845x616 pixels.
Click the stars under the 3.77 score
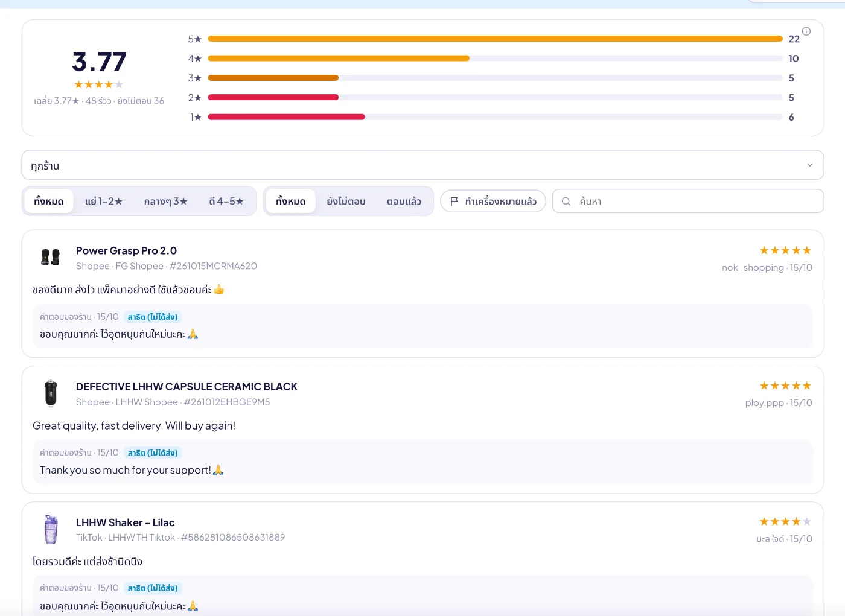pos(99,84)
